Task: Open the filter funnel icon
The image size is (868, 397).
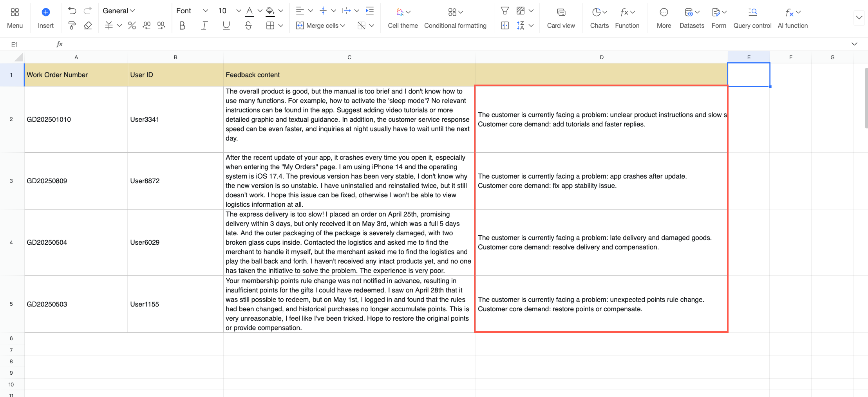Action: 505,11
